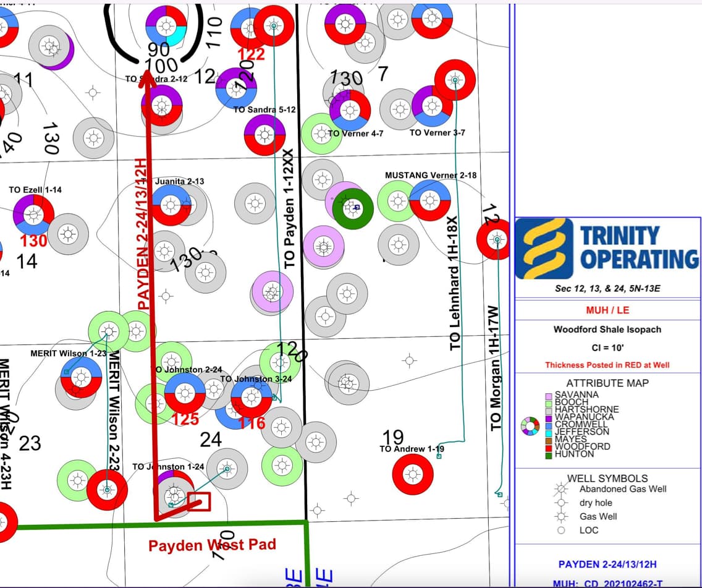
Task: Click the multicolor attribute pie legend icon
Action: pyautogui.click(x=530, y=426)
